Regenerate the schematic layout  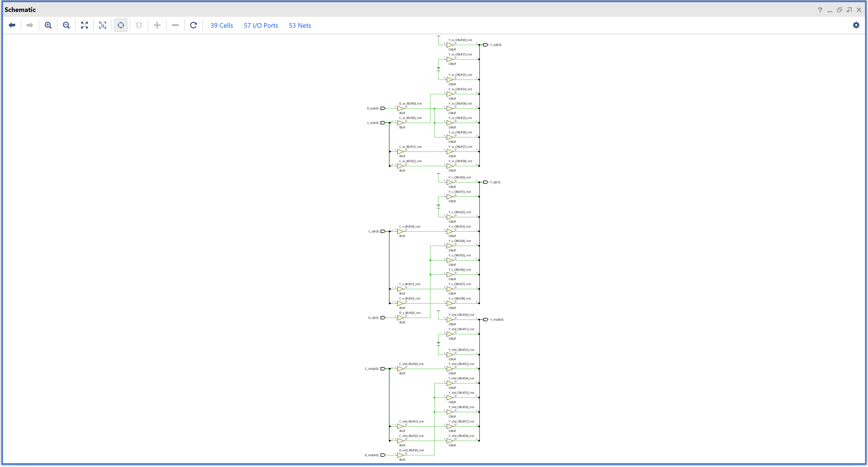193,25
